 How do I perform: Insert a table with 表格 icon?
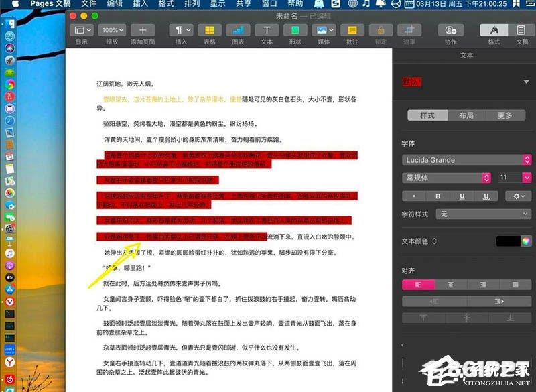[210, 30]
